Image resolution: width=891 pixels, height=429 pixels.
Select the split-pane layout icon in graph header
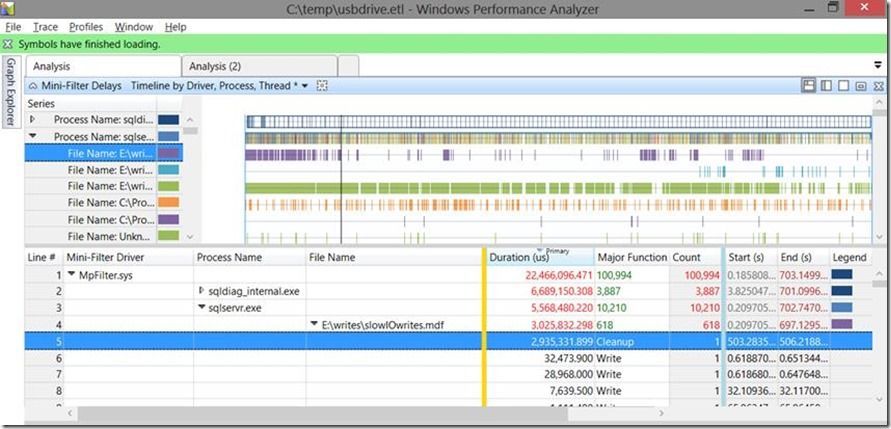click(826, 85)
